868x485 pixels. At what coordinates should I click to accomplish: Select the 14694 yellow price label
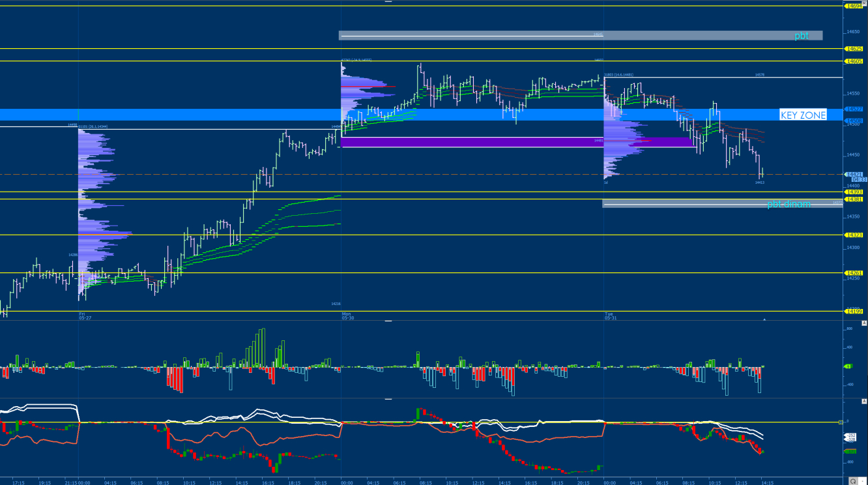[x=854, y=6]
